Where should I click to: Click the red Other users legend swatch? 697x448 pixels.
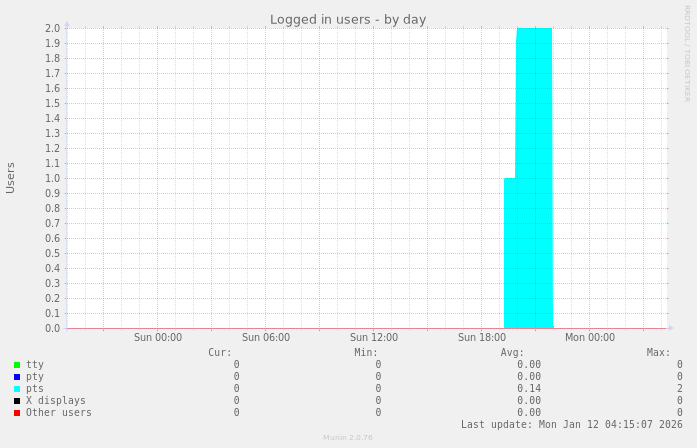(x=17, y=413)
